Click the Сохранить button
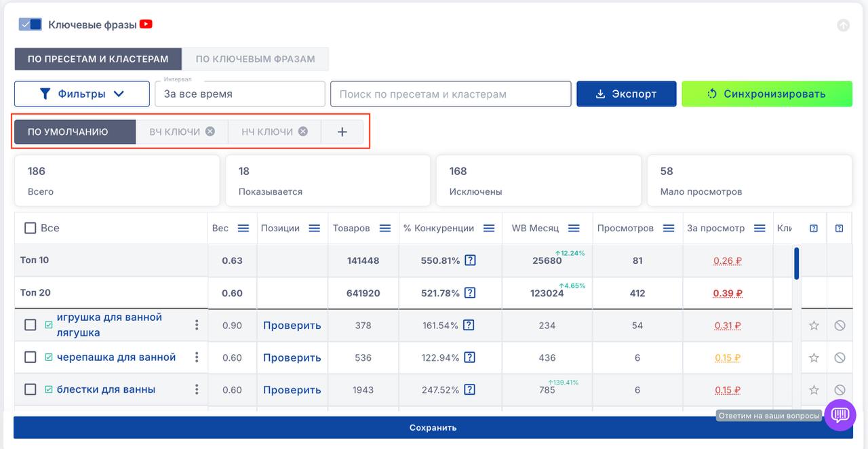The height and width of the screenshot is (449, 868). click(x=433, y=428)
